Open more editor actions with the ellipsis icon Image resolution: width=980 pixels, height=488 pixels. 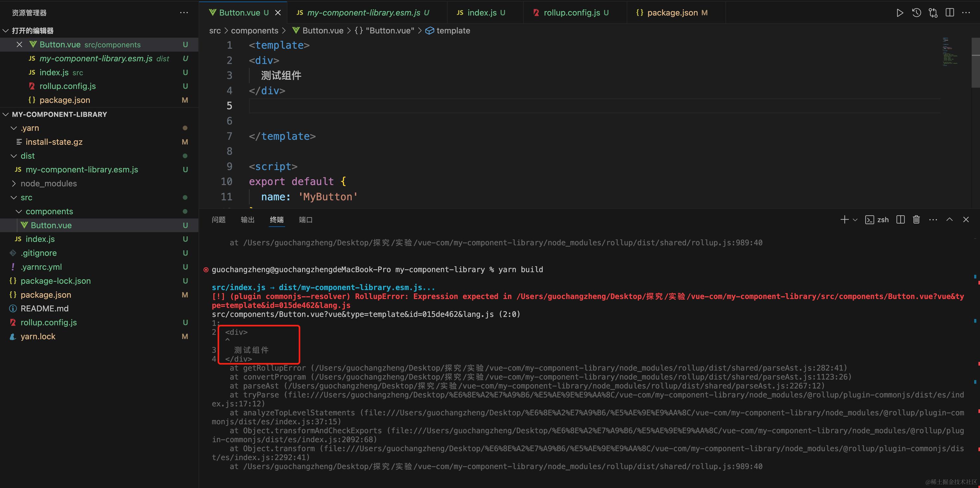click(967, 13)
